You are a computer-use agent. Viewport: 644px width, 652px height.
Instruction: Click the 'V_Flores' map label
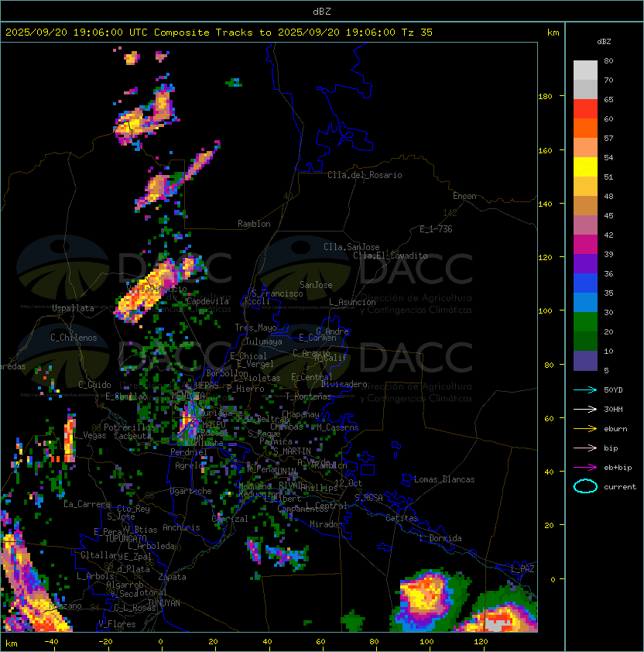coord(117,624)
